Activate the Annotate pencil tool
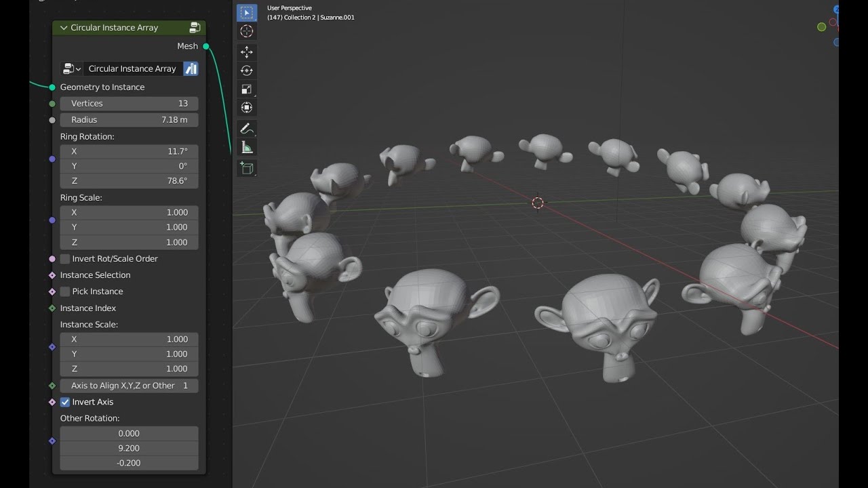Screen dimensions: 868x488 point(247,129)
